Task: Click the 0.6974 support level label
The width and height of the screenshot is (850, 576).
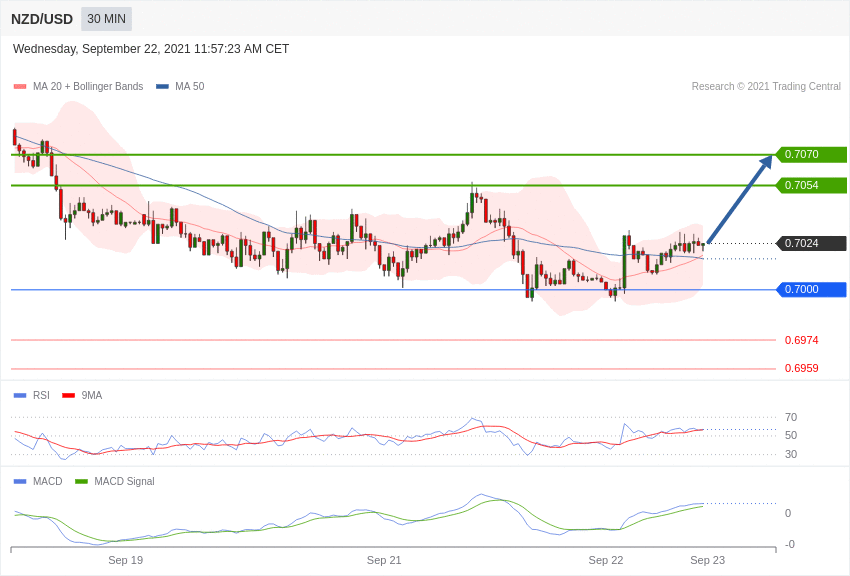Action: pos(801,340)
